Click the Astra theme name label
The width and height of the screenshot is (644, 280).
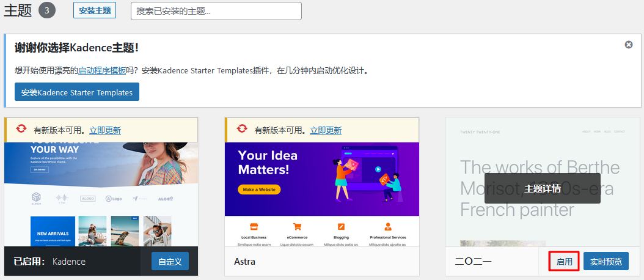point(245,261)
